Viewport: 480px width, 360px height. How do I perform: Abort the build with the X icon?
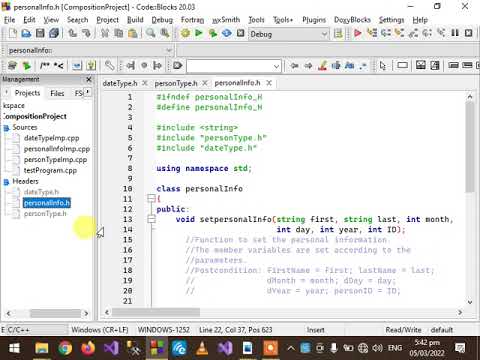pyautogui.click(x=240, y=33)
